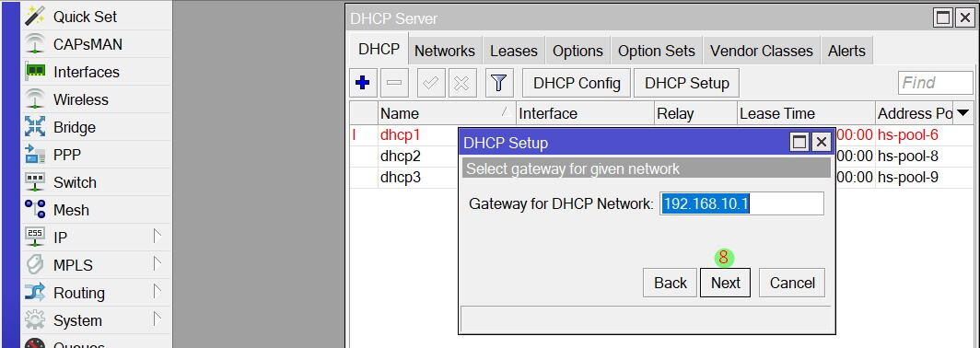
Task: Select the dhcp1 row name
Action: click(400, 134)
